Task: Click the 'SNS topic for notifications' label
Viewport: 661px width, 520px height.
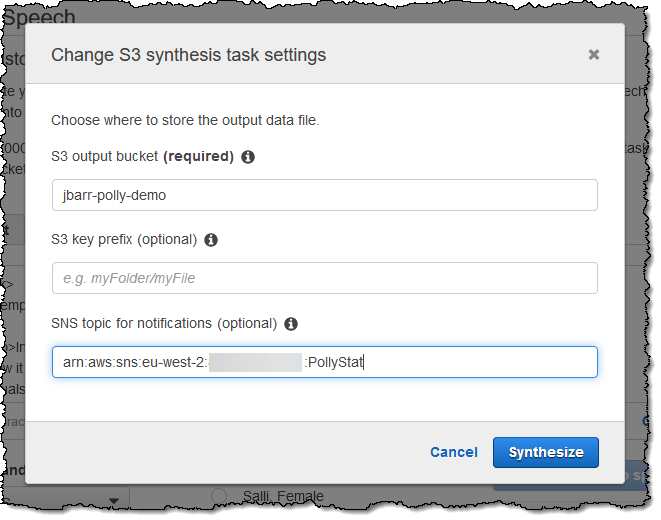Action: click(164, 324)
